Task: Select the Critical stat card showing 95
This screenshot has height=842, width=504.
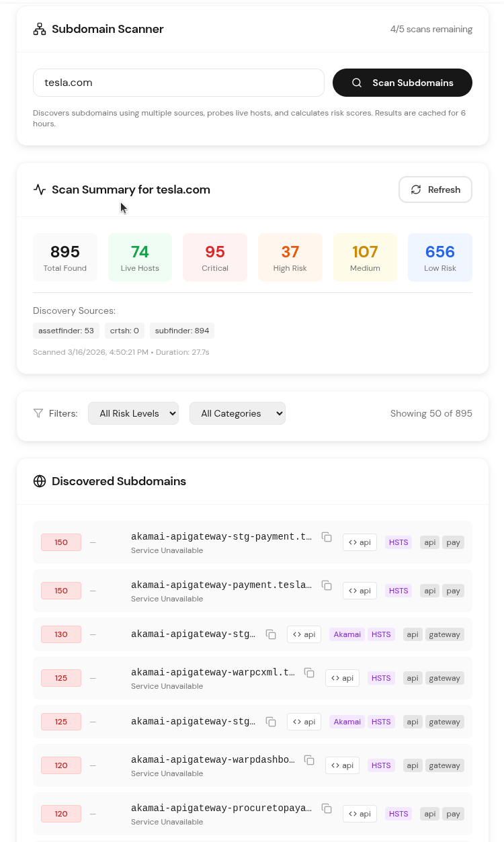Action: coord(215,257)
